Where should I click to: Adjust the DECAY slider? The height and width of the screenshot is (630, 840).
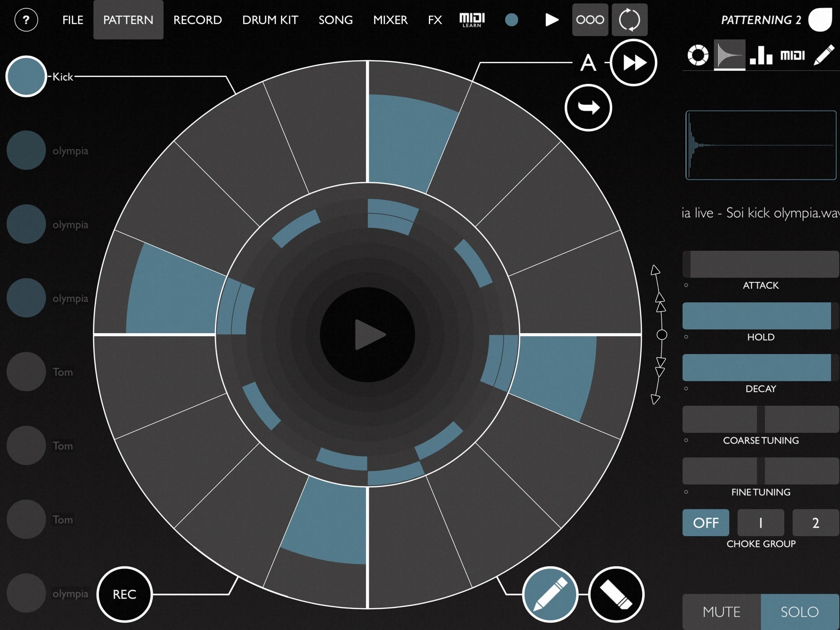tap(761, 368)
